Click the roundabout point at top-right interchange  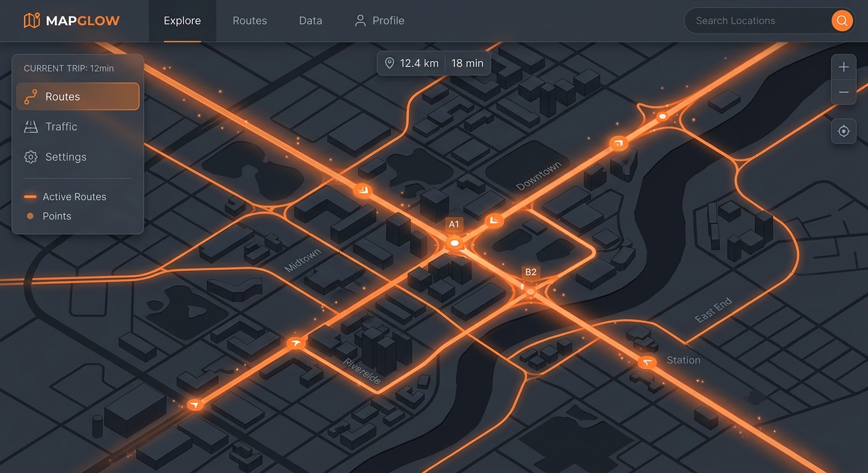(x=662, y=116)
